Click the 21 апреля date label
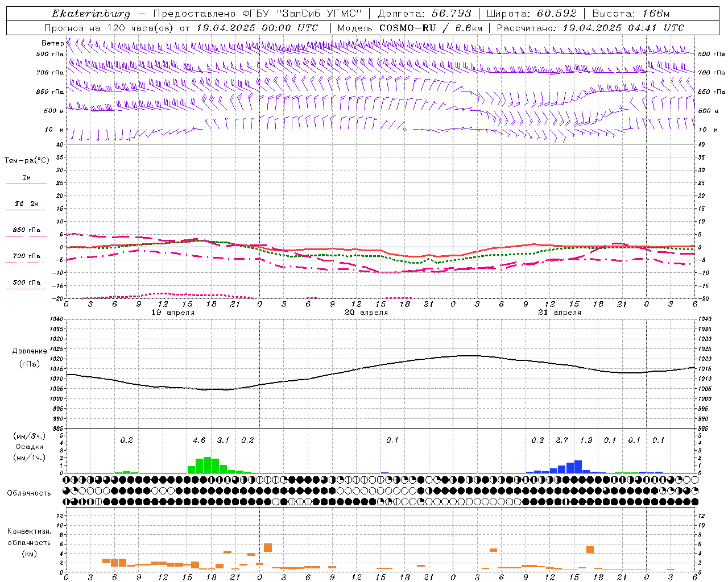Image resolution: width=728 pixels, height=582 pixels. [x=560, y=313]
